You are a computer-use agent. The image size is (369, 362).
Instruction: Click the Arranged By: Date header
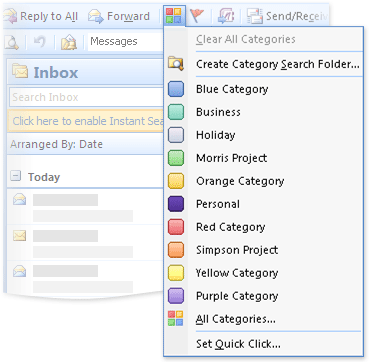tap(86, 144)
